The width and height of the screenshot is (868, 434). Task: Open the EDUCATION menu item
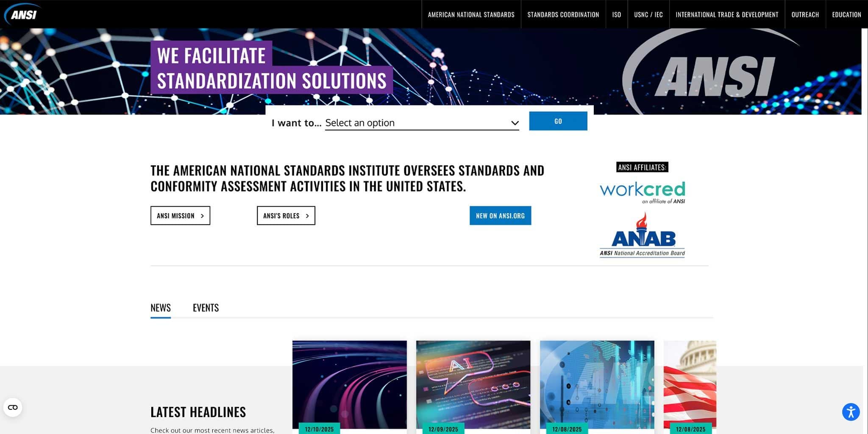[846, 14]
